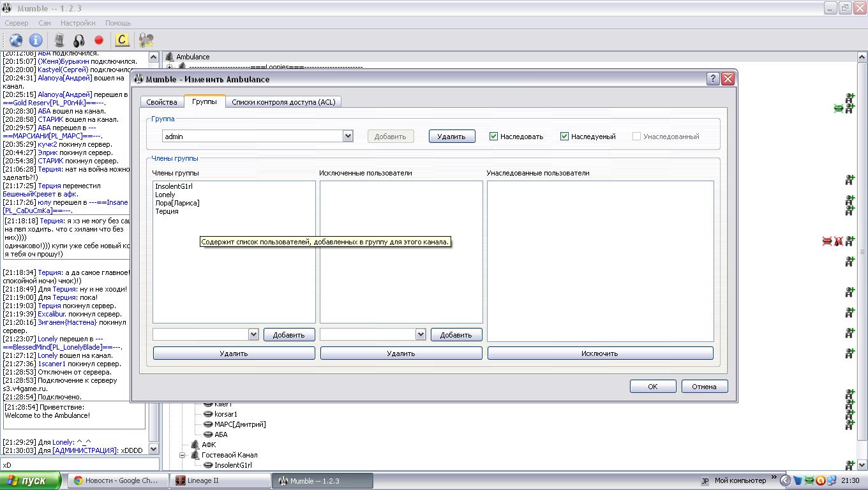Deafen yourself using the headphones icon
The height and width of the screenshot is (490, 868).
coord(79,40)
